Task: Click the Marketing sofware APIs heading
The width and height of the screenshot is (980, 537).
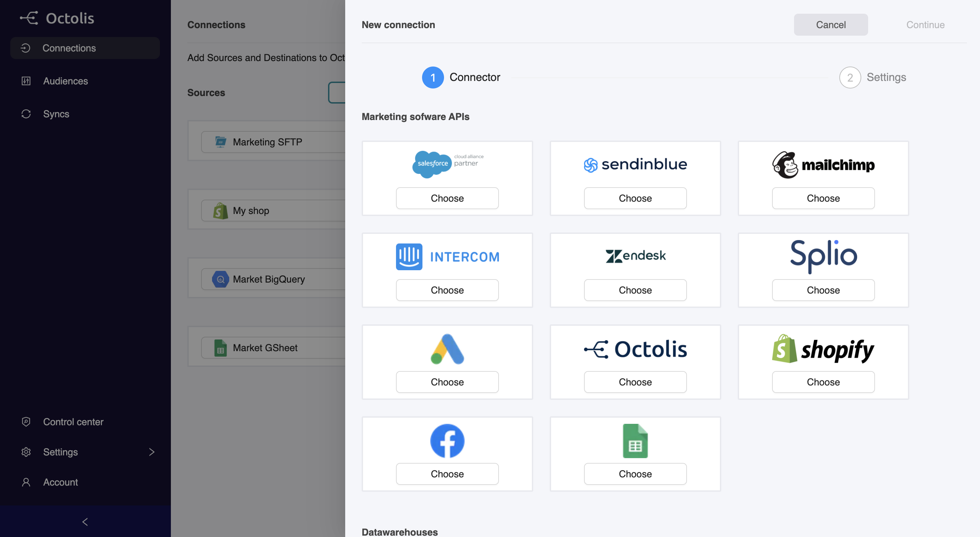Action: (x=416, y=116)
